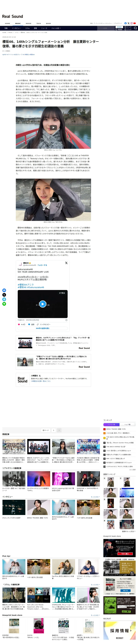Share via floating Hatena bookmark icon
138x644 pixels.
[4, 299]
